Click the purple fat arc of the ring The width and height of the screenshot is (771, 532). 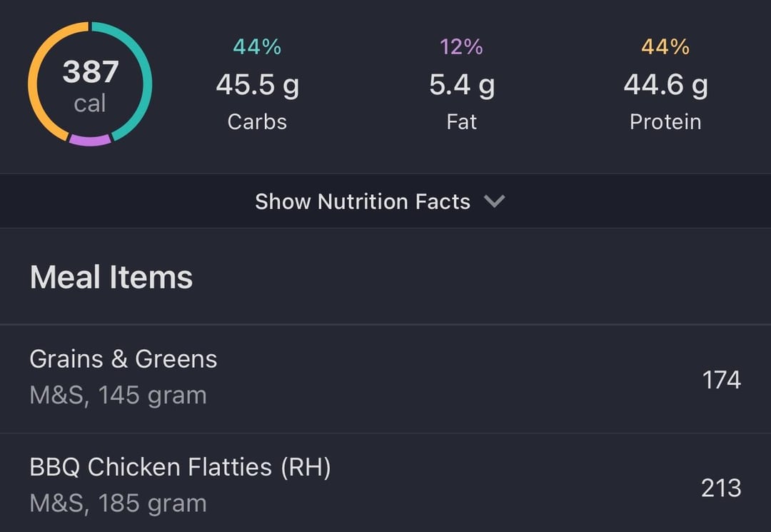point(90,141)
